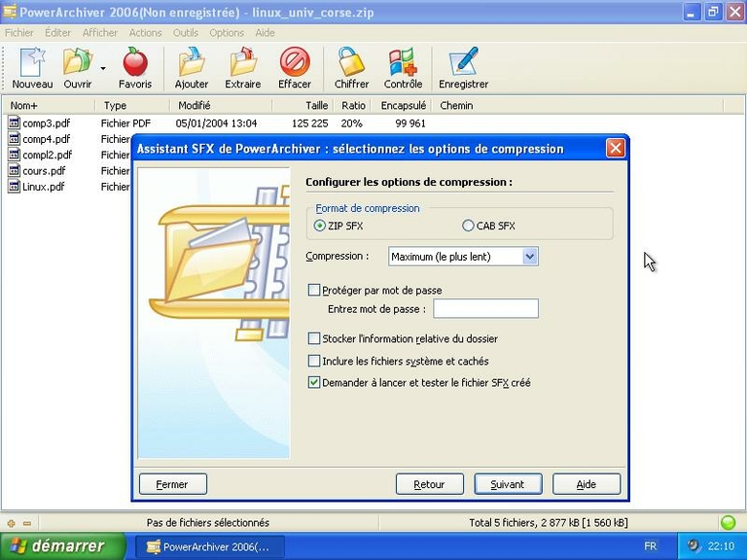Click the 22:10 taskbar clock

721,546
